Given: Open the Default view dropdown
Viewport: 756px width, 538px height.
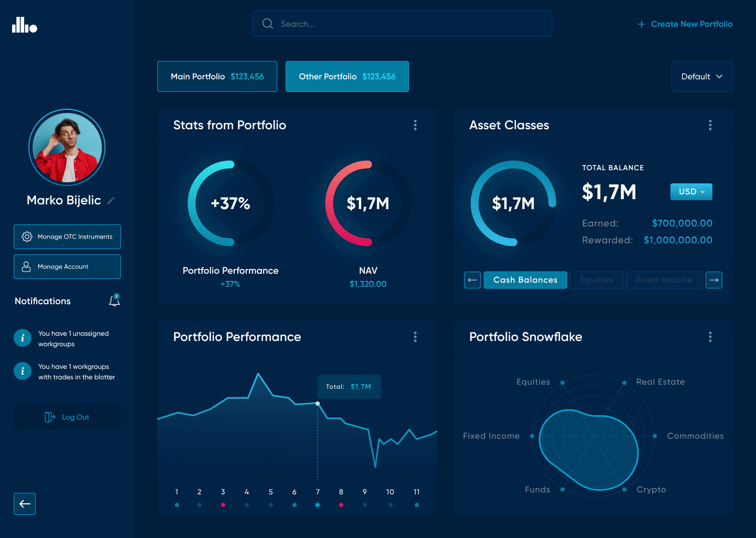Looking at the screenshot, I should tap(702, 76).
